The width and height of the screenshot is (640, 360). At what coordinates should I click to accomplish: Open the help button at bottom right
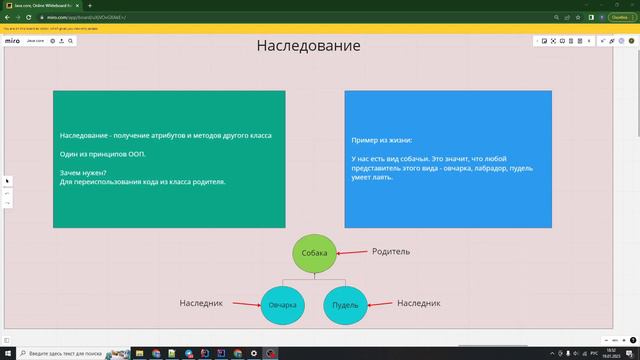tap(633, 340)
